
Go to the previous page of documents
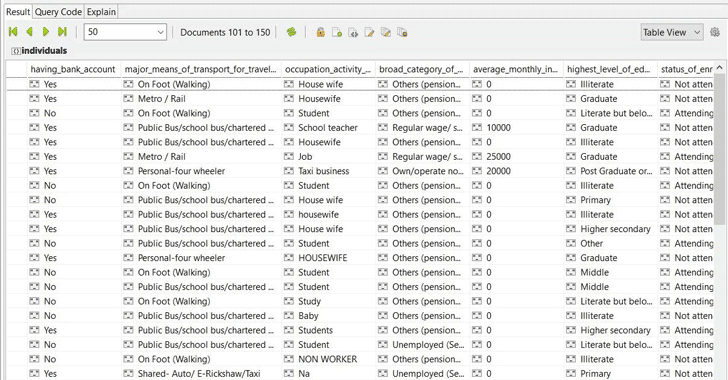(x=30, y=32)
